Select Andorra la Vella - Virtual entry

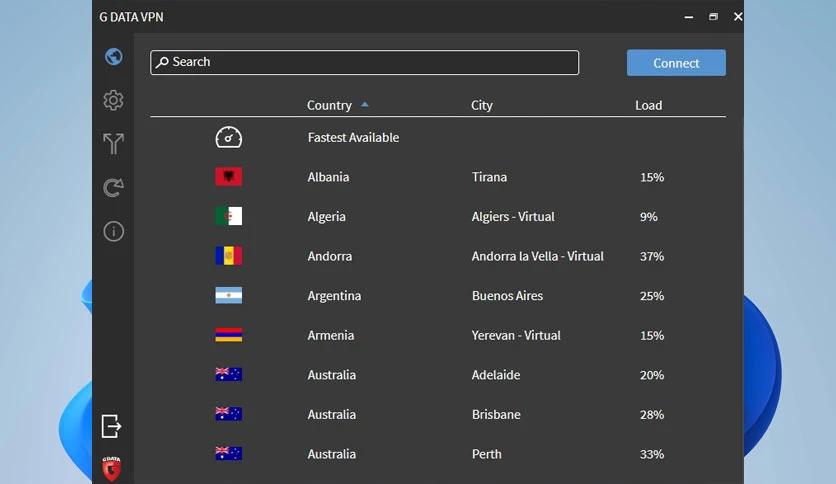(x=537, y=256)
